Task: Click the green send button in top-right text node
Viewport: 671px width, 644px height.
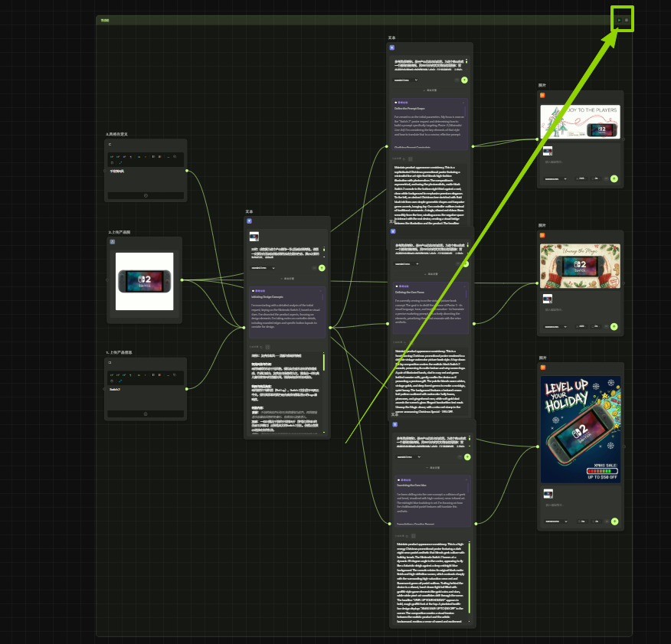Action: coord(464,80)
